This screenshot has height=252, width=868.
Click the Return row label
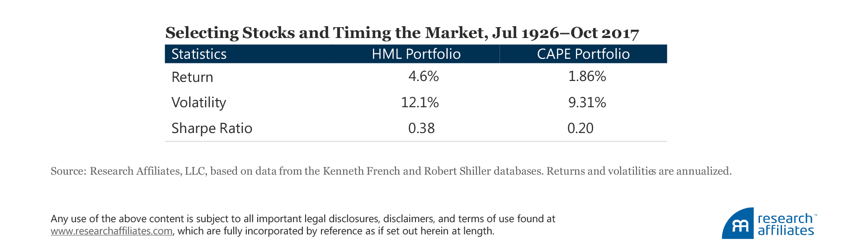click(x=192, y=77)
